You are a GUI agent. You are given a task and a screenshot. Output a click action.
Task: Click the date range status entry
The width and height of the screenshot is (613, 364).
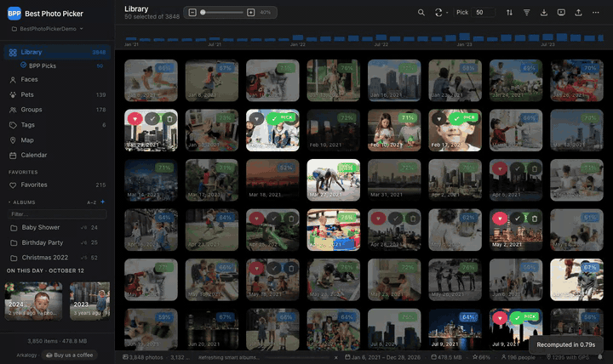383,357
